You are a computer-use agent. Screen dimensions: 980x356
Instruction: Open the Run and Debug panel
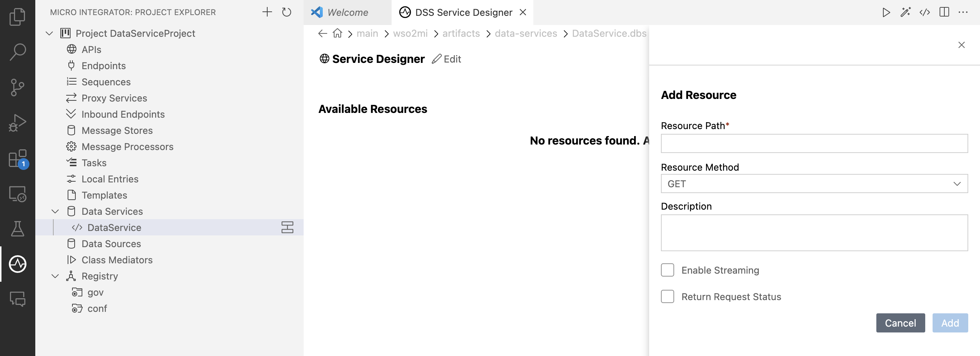pyautogui.click(x=18, y=122)
